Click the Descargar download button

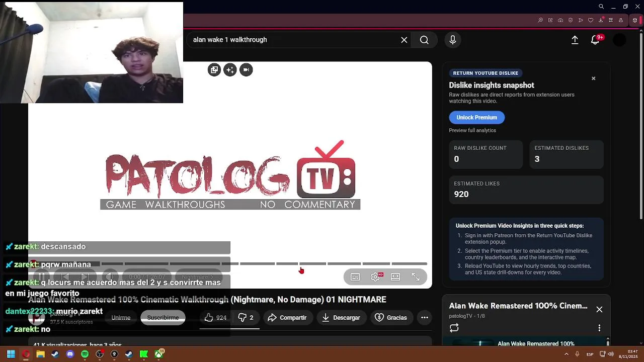click(341, 318)
